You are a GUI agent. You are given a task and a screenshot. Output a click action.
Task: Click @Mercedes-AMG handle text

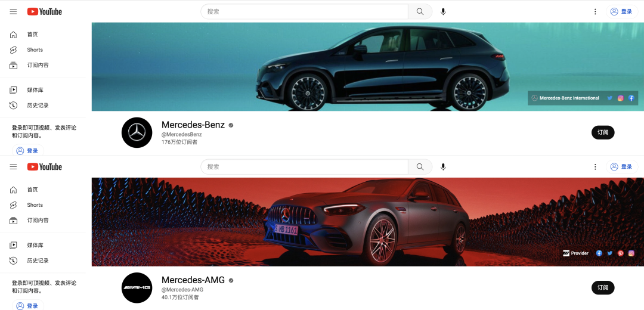point(182,290)
